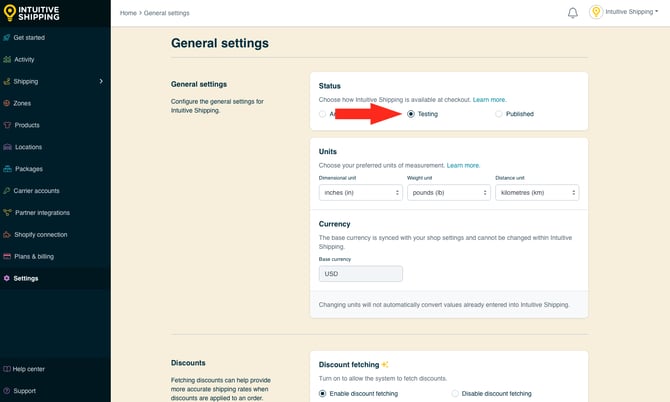
Task: Open Support link
Action: point(24,391)
